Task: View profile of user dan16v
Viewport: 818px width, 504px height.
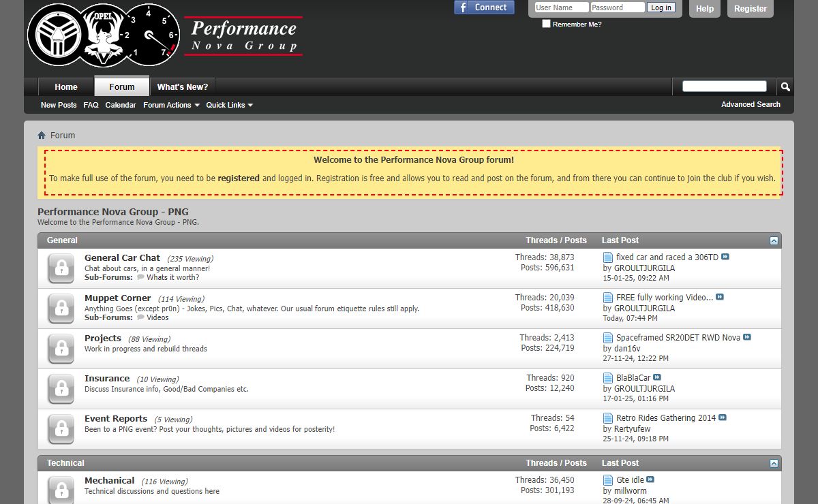Action: coord(627,349)
